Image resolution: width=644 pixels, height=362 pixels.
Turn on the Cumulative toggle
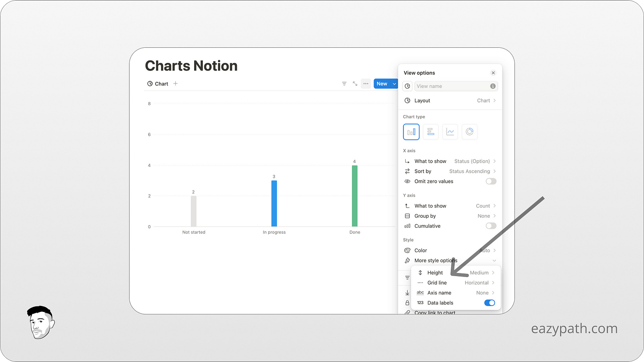pyautogui.click(x=490, y=226)
